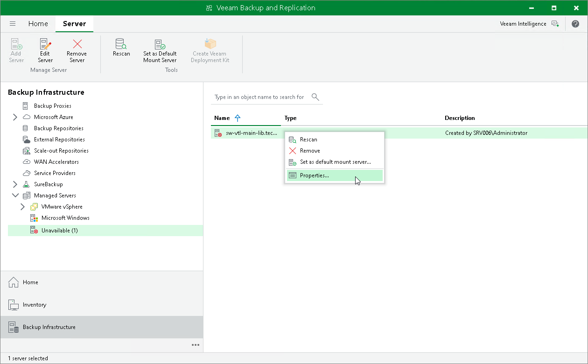Select Service Providers node

click(x=55, y=173)
